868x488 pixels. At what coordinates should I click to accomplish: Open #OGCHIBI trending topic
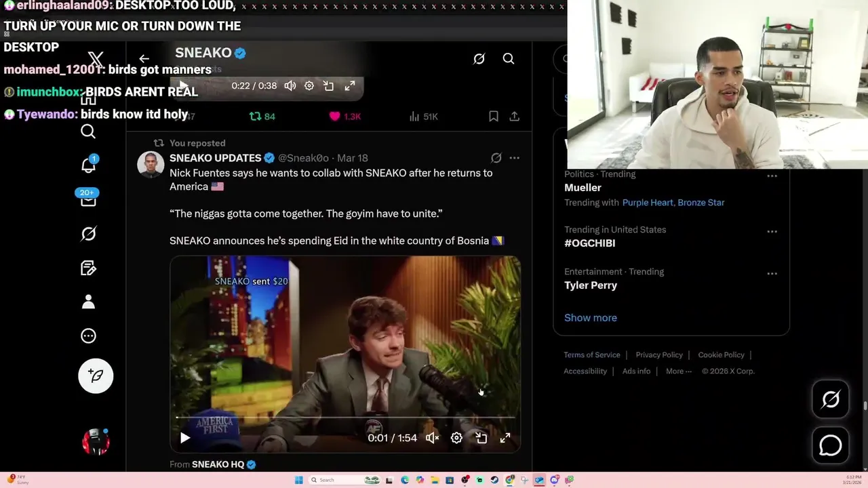(x=590, y=243)
